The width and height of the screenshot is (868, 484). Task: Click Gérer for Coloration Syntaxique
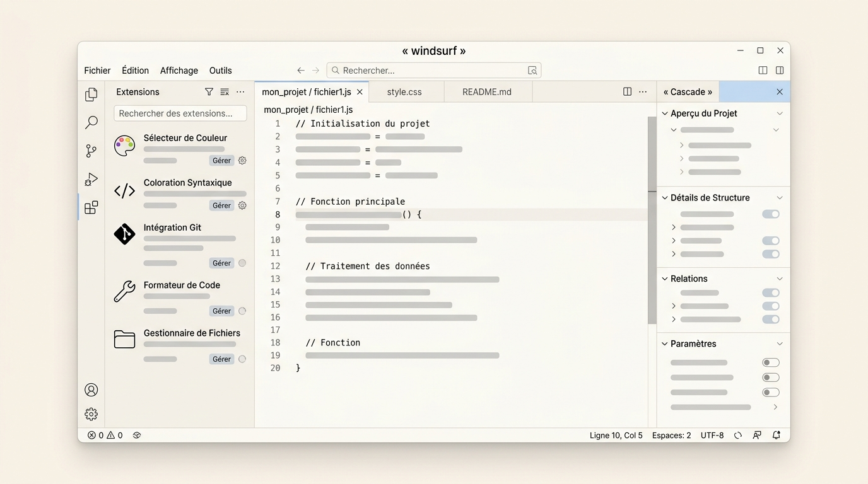coord(222,205)
